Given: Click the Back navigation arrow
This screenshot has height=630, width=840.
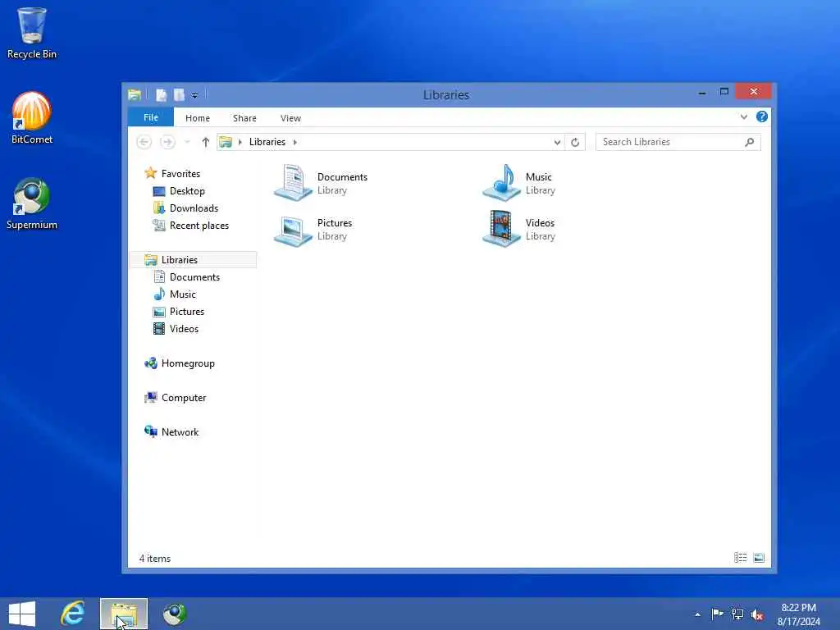Looking at the screenshot, I should pyautogui.click(x=144, y=142).
